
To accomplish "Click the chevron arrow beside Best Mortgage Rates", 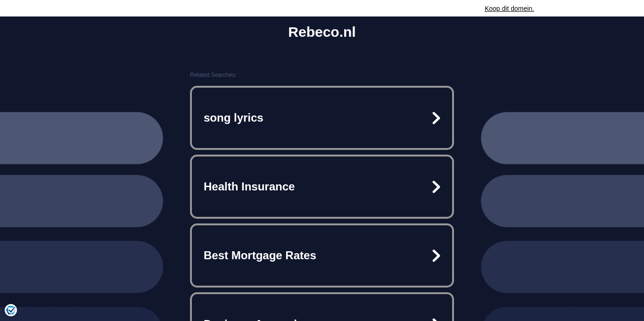I will 436,255.
